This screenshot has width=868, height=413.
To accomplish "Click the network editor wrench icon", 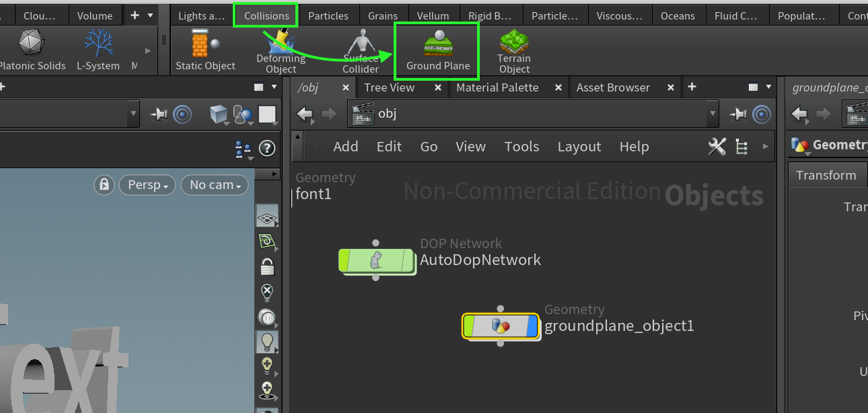I will [x=717, y=147].
